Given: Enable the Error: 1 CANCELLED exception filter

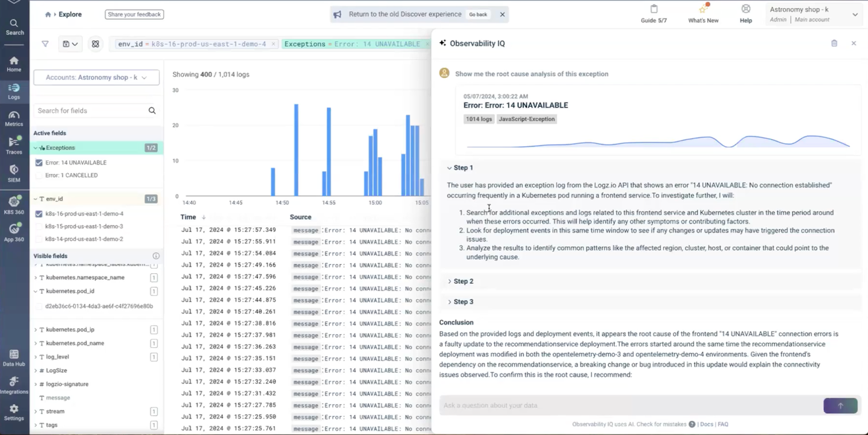Looking at the screenshot, I should (x=39, y=175).
